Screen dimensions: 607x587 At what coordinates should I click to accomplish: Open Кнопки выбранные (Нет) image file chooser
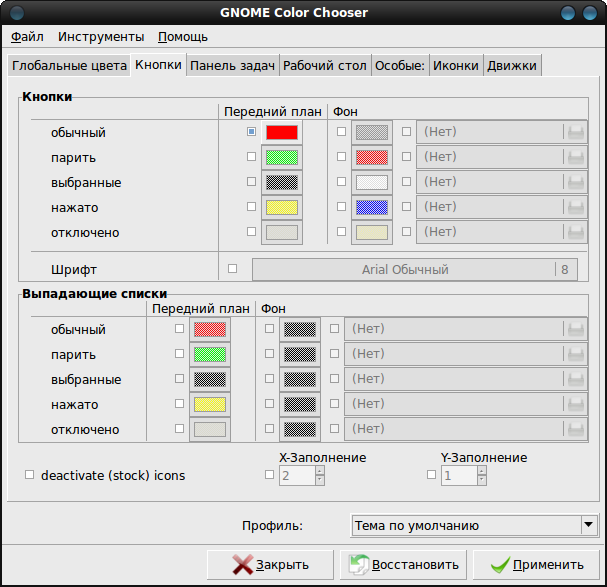tap(502, 182)
